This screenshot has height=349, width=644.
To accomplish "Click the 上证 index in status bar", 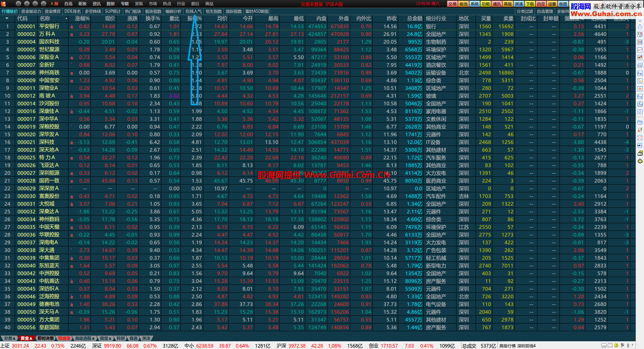I will click(5, 346).
